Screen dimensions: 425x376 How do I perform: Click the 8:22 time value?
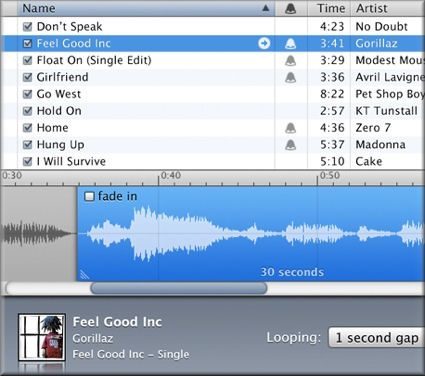pyautogui.click(x=332, y=94)
